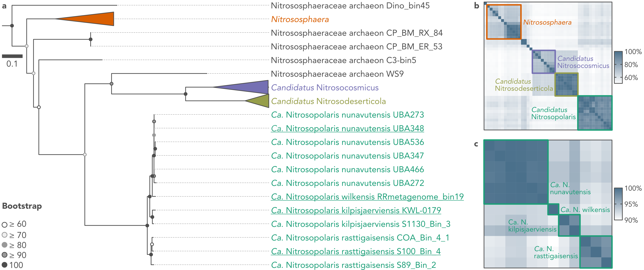Click the orange Nitrososphaera collapsed clade triangle
644x270 pixels.
point(92,19)
